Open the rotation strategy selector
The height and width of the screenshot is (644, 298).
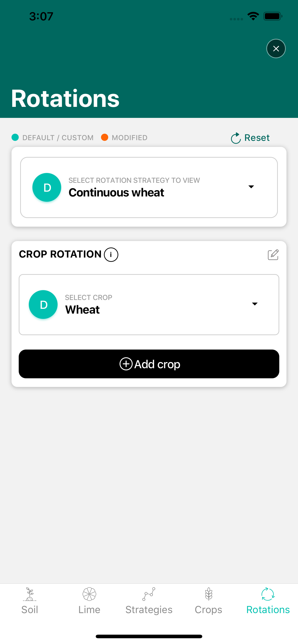149,188
